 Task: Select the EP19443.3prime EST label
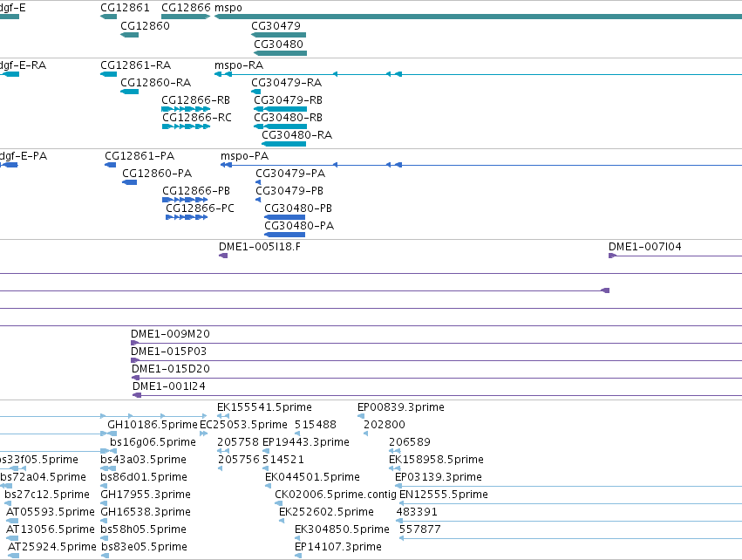(306, 442)
